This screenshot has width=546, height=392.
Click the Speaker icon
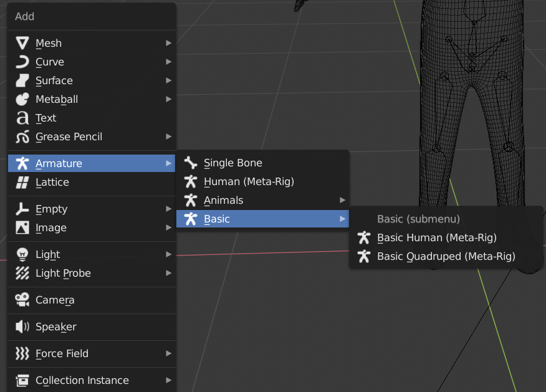click(x=22, y=327)
